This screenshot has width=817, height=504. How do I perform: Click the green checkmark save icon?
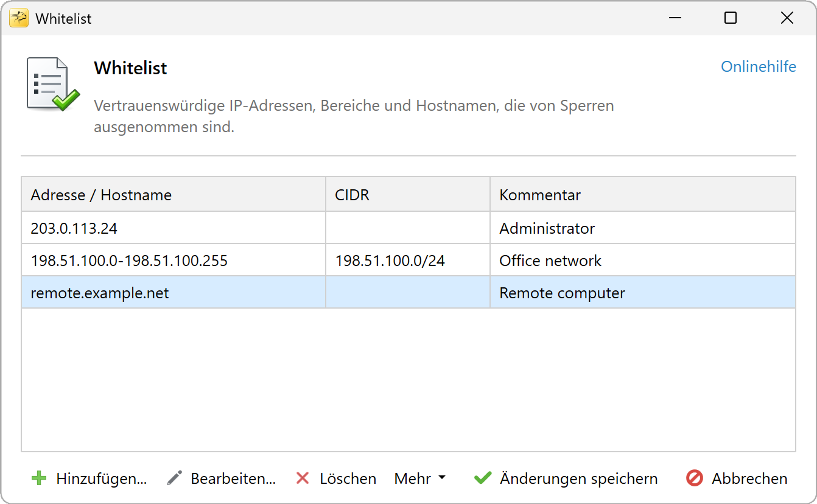tap(483, 478)
